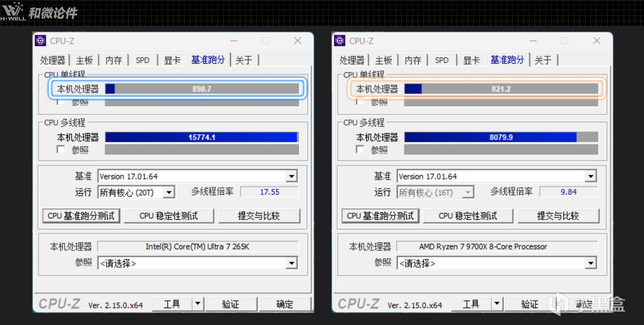Click CPU-Z app icon in left window title bar

coord(40,41)
